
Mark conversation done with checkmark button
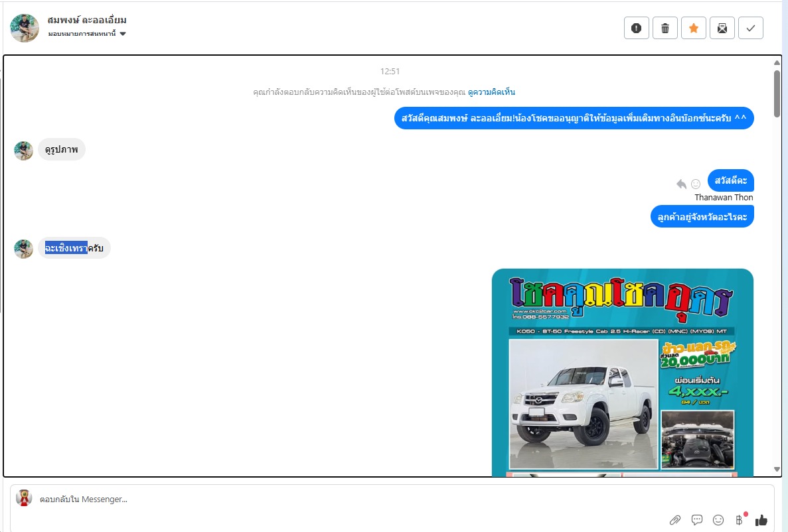pos(751,28)
